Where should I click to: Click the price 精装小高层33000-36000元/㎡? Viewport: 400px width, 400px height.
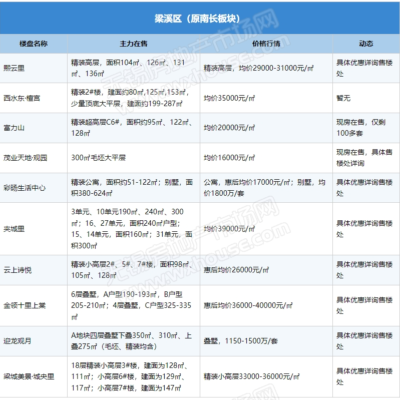click(252, 377)
